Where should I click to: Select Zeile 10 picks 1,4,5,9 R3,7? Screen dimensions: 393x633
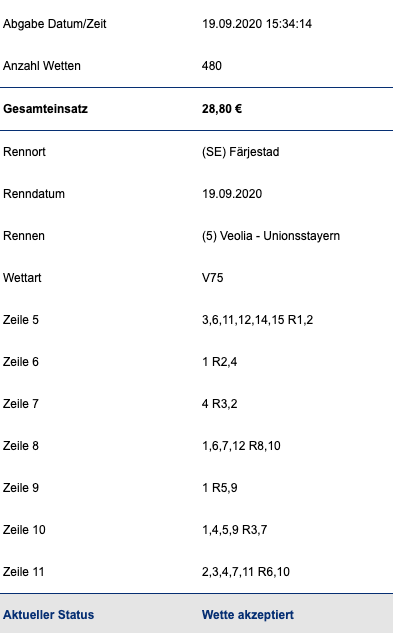point(235,530)
